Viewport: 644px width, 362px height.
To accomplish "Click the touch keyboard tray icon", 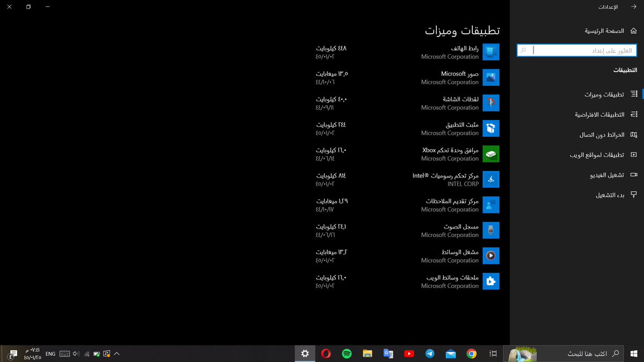I will tap(64, 354).
